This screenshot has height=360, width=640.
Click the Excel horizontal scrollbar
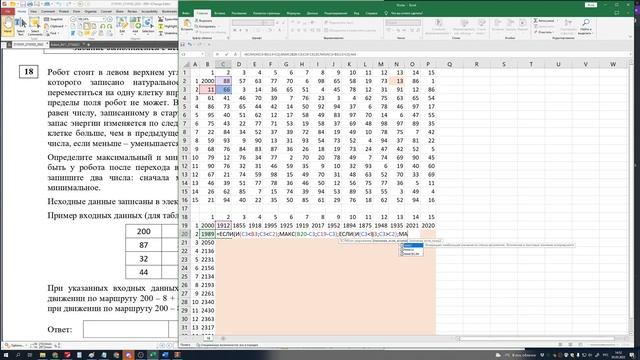pyautogui.click(x=537, y=338)
